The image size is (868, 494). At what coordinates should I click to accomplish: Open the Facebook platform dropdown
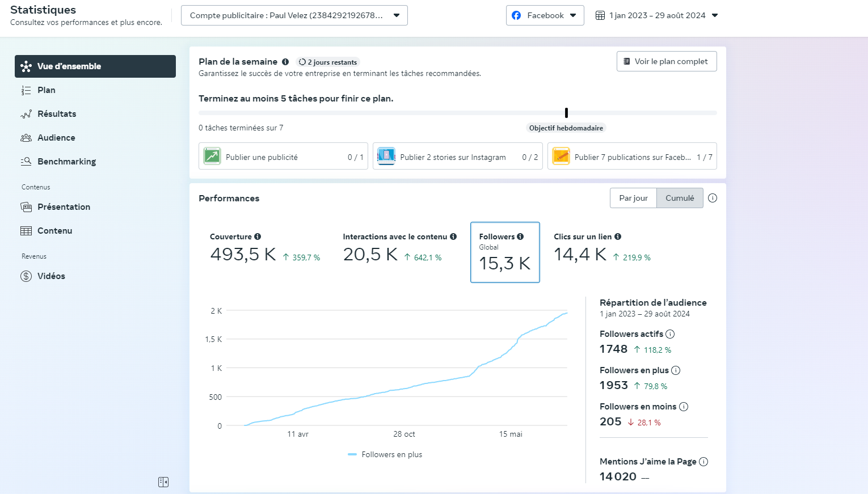(545, 15)
